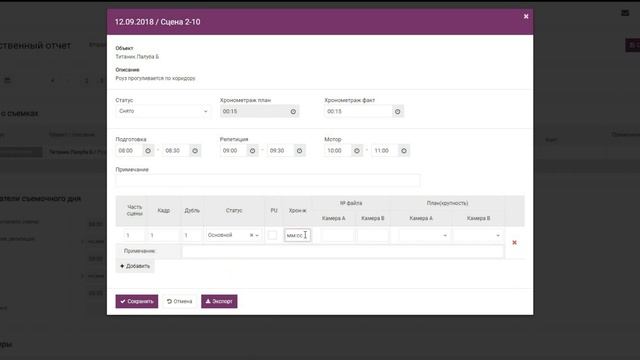The width and height of the screenshot is (640, 360).
Task: Expand the Статус dropdown showing Снято
Action: point(163,111)
